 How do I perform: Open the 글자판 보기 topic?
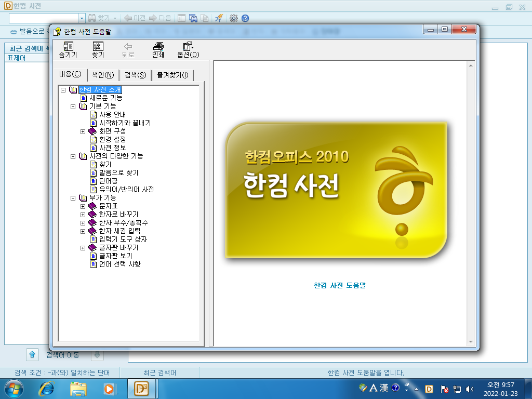(115, 256)
